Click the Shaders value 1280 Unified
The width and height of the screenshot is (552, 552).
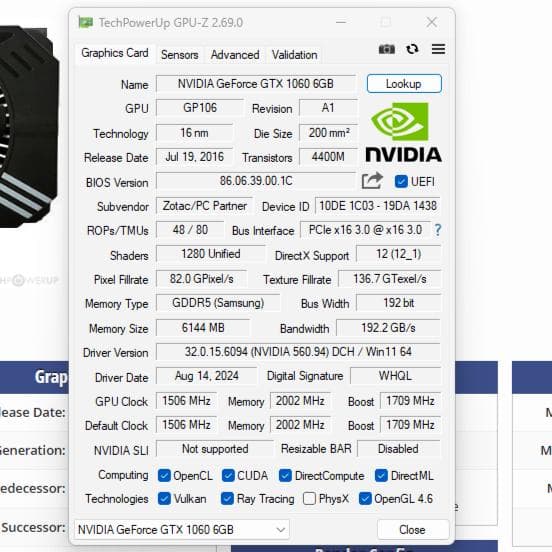211,254
